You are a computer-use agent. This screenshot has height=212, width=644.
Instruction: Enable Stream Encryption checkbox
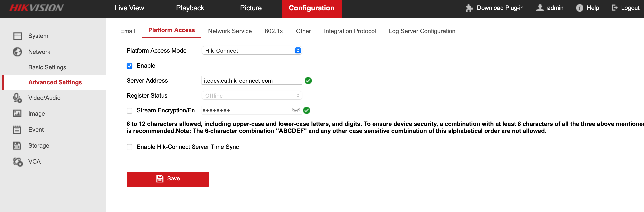pyautogui.click(x=129, y=111)
